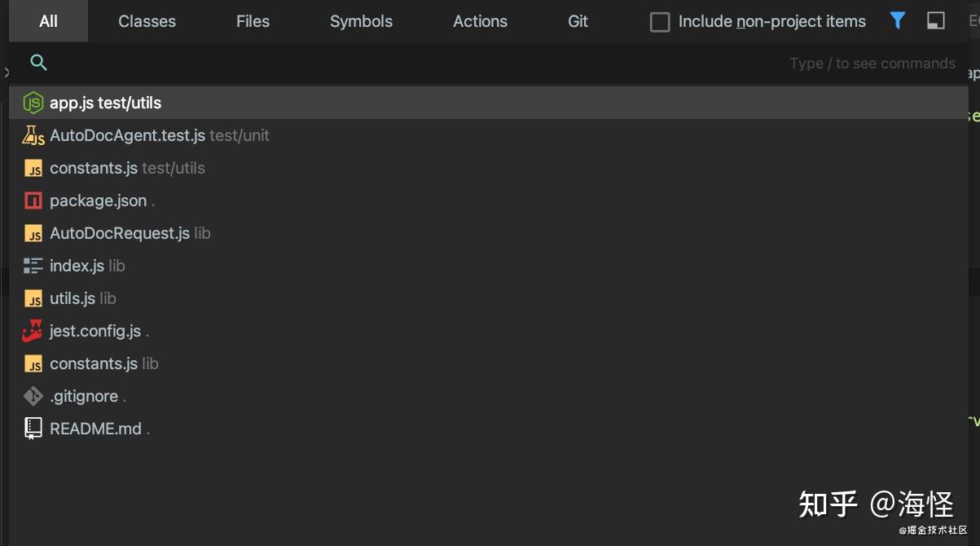Open index.js from the lib folder
Screen dimensions: 980x546
coord(77,266)
